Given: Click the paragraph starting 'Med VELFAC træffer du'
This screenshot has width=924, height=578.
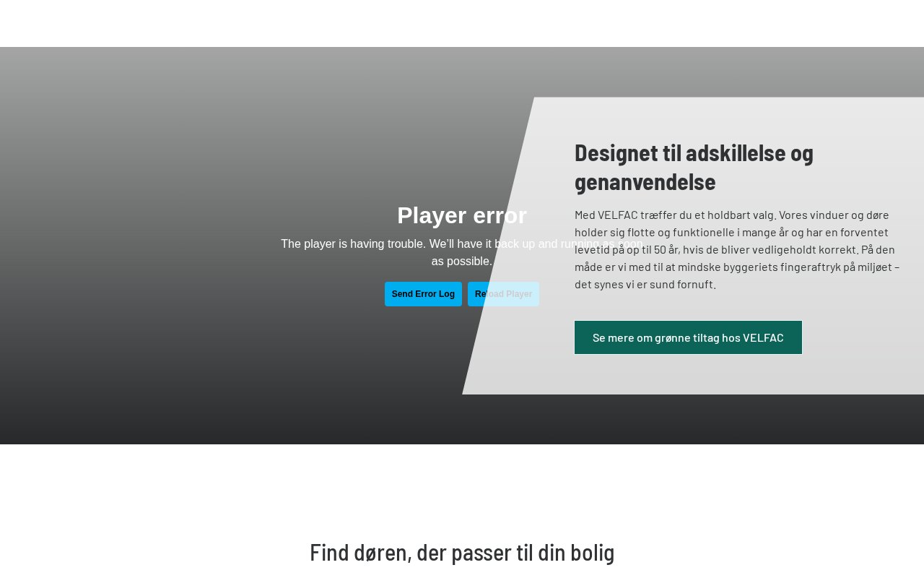Looking at the screenshot, I should [737, 249].
